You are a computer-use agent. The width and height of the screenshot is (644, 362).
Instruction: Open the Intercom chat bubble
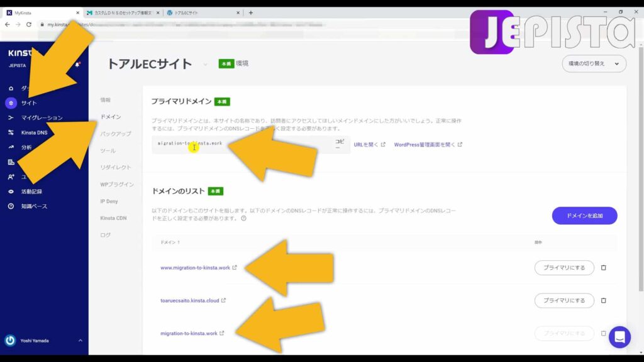coord(619,337)
